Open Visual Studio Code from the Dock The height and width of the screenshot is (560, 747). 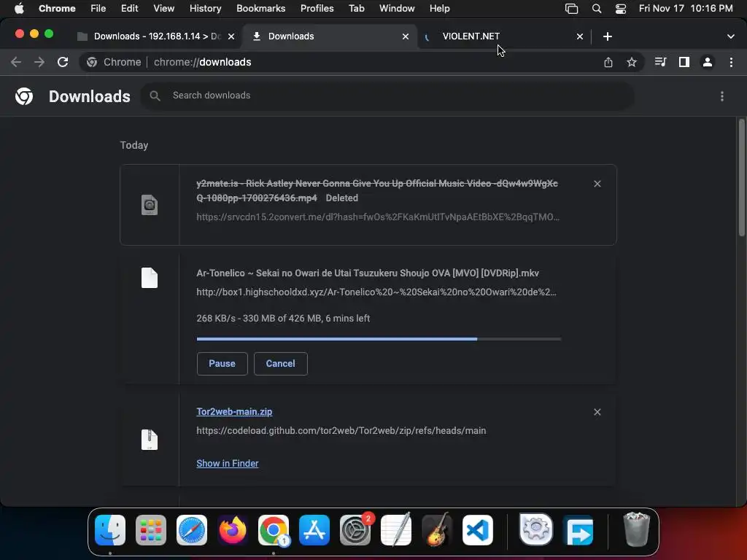[477, 529]
